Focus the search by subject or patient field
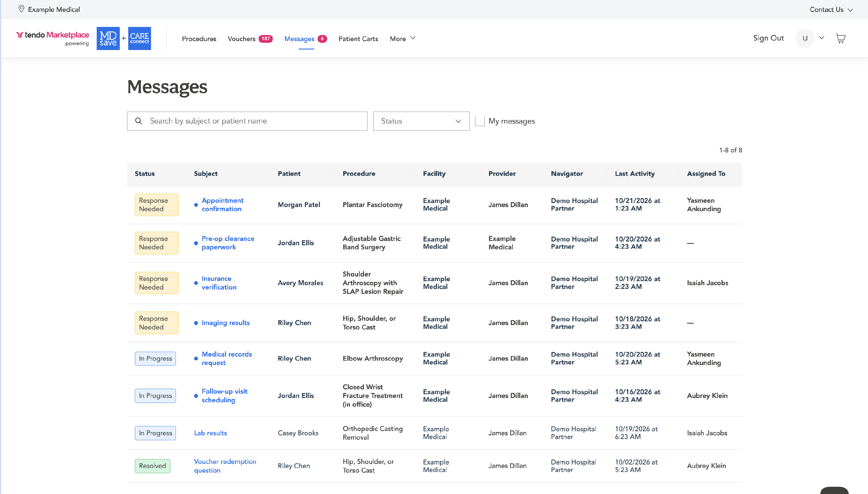868x494 pixels. [x=247, y=121]
